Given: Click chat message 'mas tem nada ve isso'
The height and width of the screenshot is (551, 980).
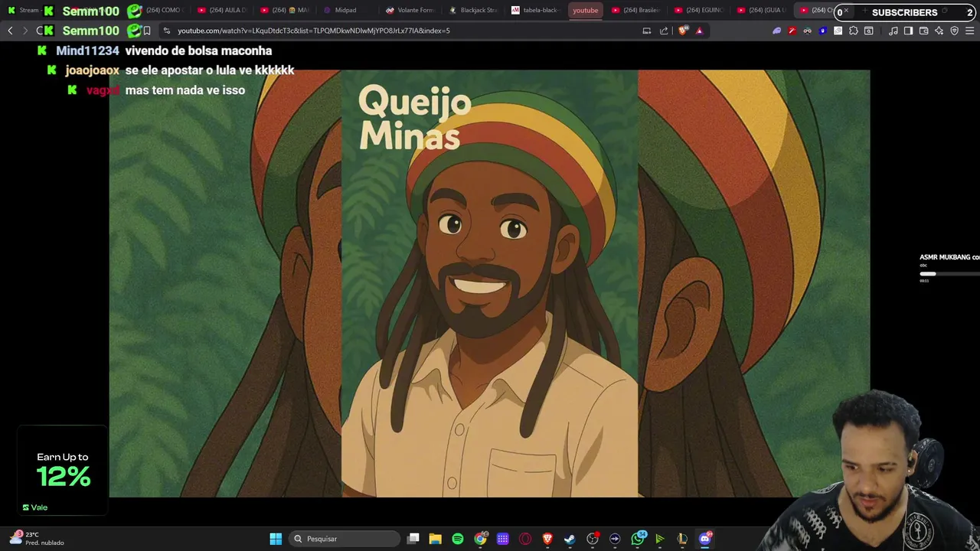Looking at the screenshot, I should tap(185, 90).
